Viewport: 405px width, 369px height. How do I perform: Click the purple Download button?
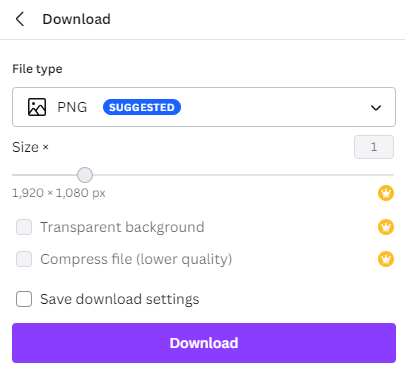click(204, 343)
